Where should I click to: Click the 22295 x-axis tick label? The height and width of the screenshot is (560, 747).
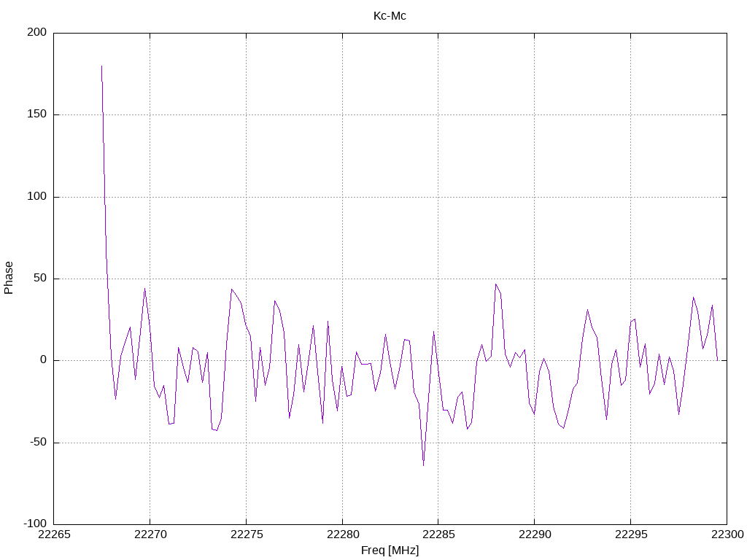pyautogui.click(x=631, y=534)
